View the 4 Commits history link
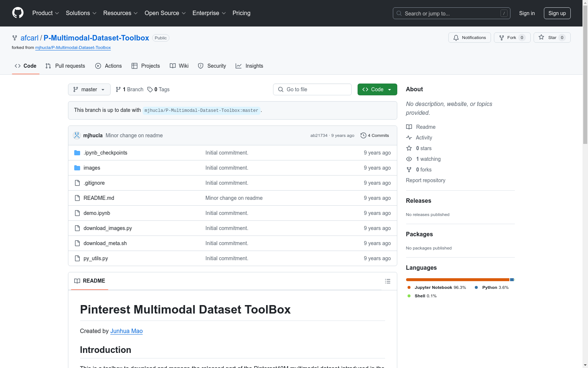588x368 pixels. pos(375,135)
